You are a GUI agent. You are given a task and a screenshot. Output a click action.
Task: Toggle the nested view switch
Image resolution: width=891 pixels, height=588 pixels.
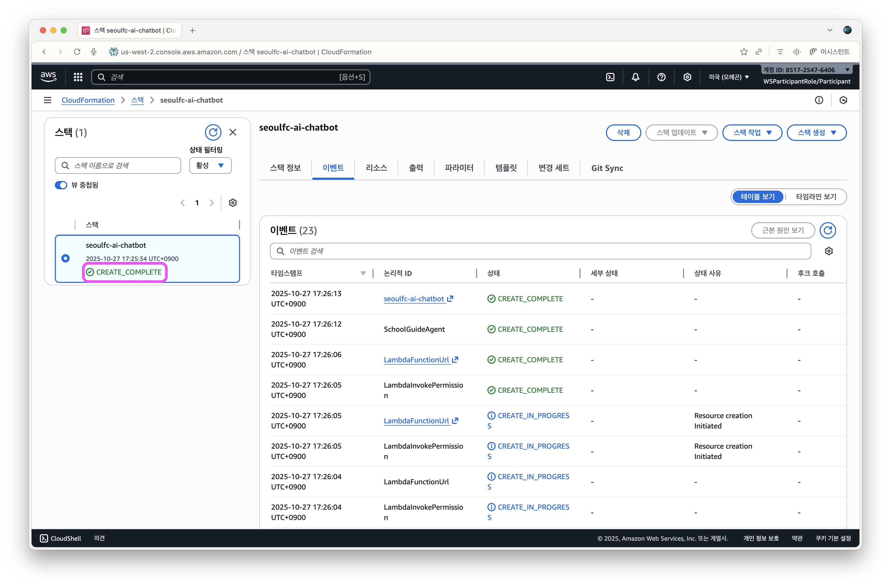61,185
